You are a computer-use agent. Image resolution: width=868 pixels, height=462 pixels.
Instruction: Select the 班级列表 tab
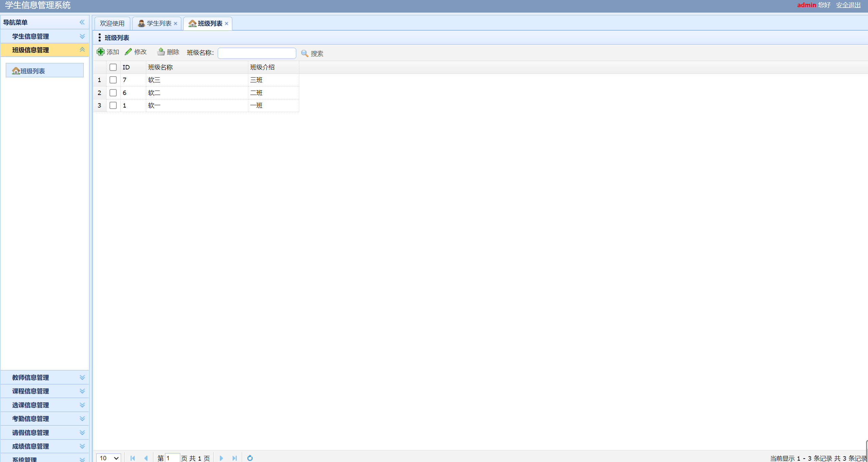coord(208,23)
